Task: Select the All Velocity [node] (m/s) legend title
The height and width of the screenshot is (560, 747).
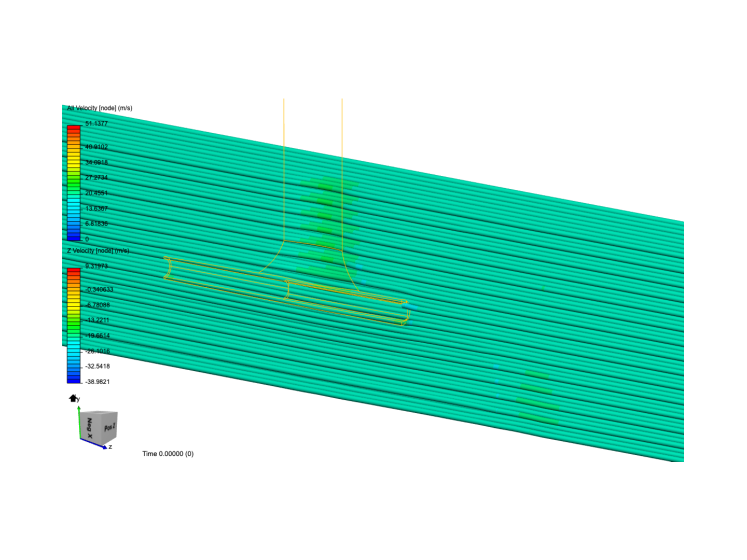Action: (99, 108)
